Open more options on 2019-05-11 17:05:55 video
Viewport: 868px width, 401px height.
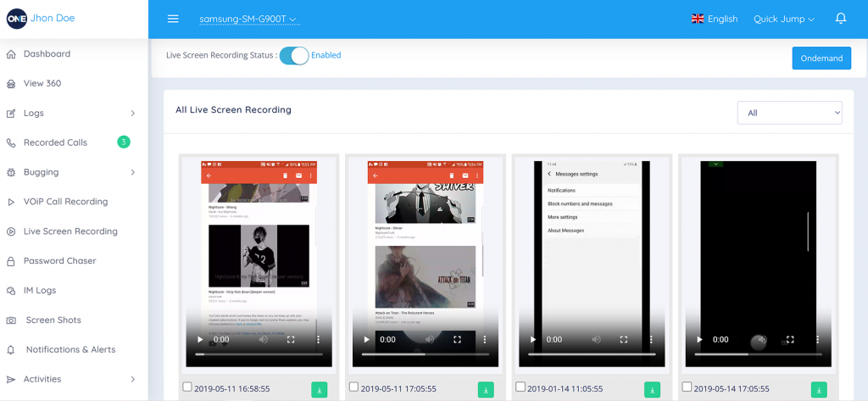(484, 339)
